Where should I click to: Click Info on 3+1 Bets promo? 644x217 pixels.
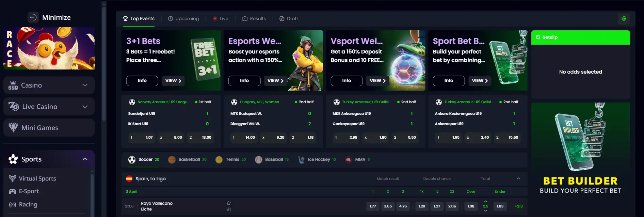tap(142, 81)
